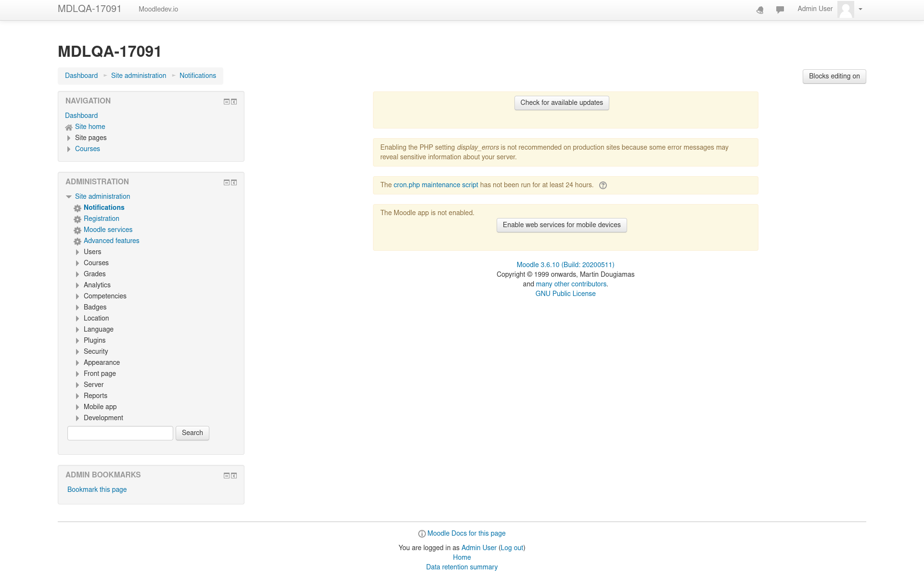The height and width of the screenshot is (579, 924).
Task: Open the cron.php maintenance script link
Action: [436, 185]
